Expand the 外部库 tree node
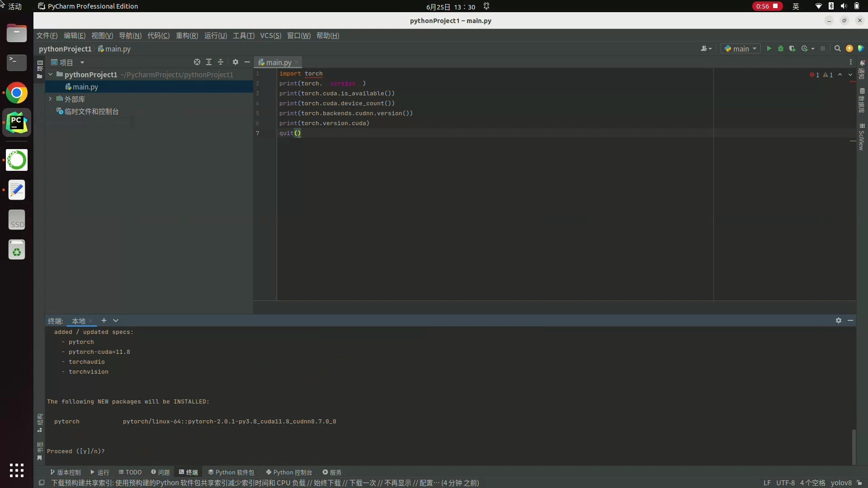The image size is (868, 488). (50, 99)
